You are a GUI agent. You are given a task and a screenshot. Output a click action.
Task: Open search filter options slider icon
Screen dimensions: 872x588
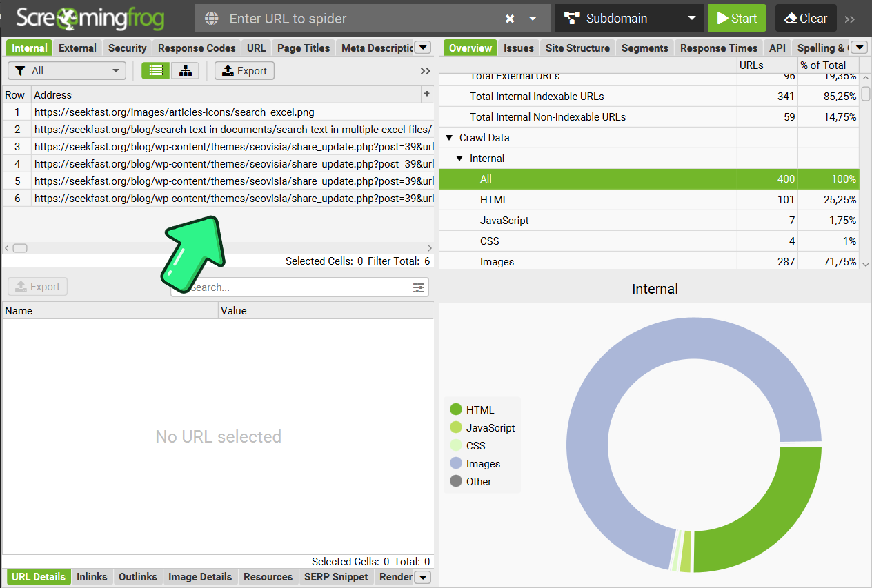click(x=419, y=287)
